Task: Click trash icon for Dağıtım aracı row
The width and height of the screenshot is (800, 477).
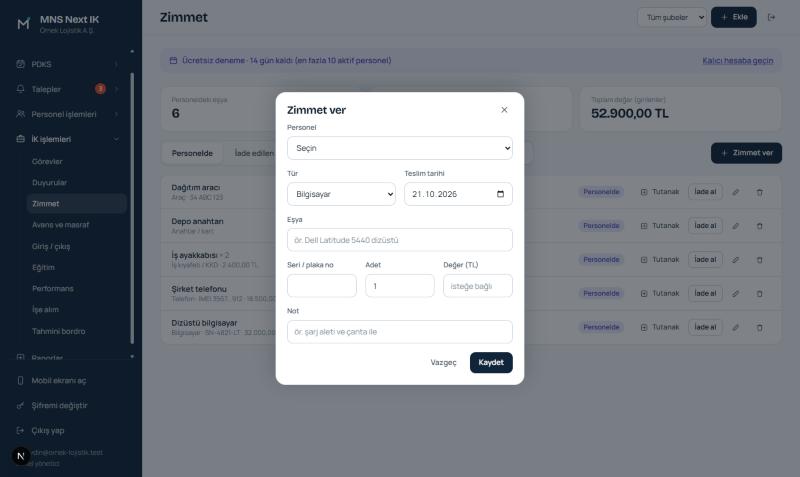Action: point(759,192)
